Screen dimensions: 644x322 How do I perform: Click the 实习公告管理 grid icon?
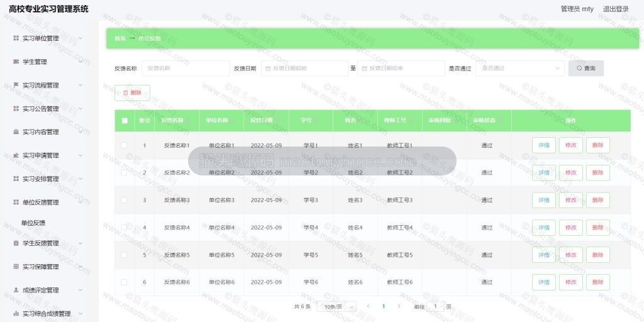(x=16, y=108)
